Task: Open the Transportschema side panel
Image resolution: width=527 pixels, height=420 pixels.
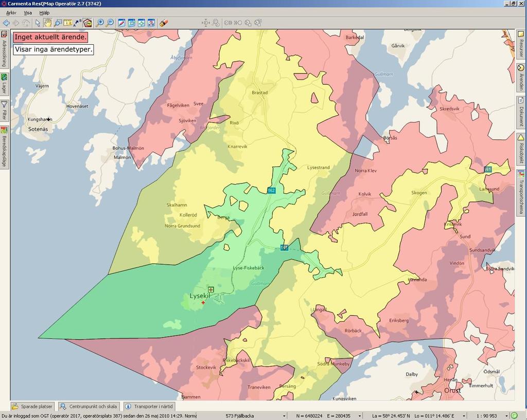Action: 521,192
